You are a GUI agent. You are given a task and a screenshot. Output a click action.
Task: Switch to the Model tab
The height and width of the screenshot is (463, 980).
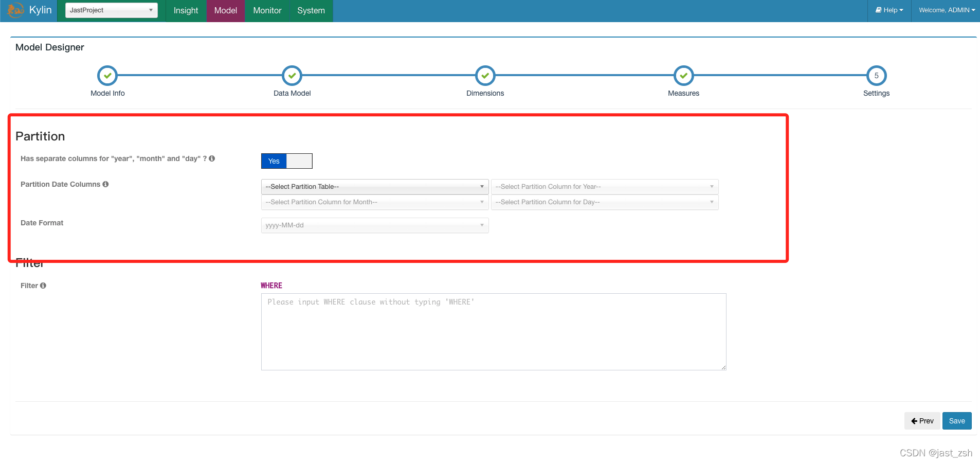[x=226, y=10]
